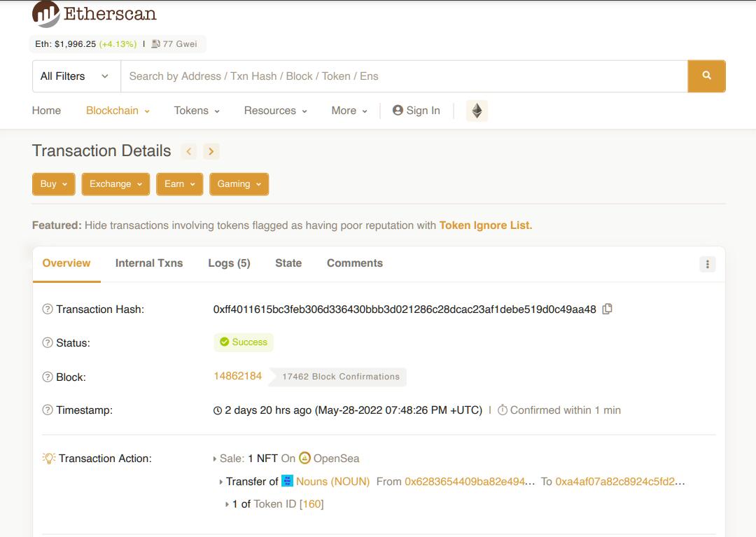Copy the transaction hash to clipboard
Image resolution: width=756 pixels, height=537 pixels.
click(607, 309)
